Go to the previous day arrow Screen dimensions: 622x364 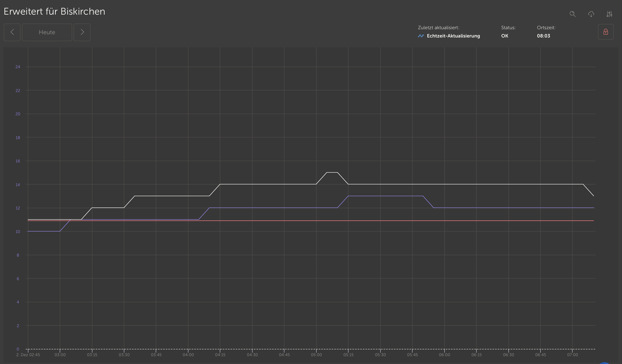[12, 32]
